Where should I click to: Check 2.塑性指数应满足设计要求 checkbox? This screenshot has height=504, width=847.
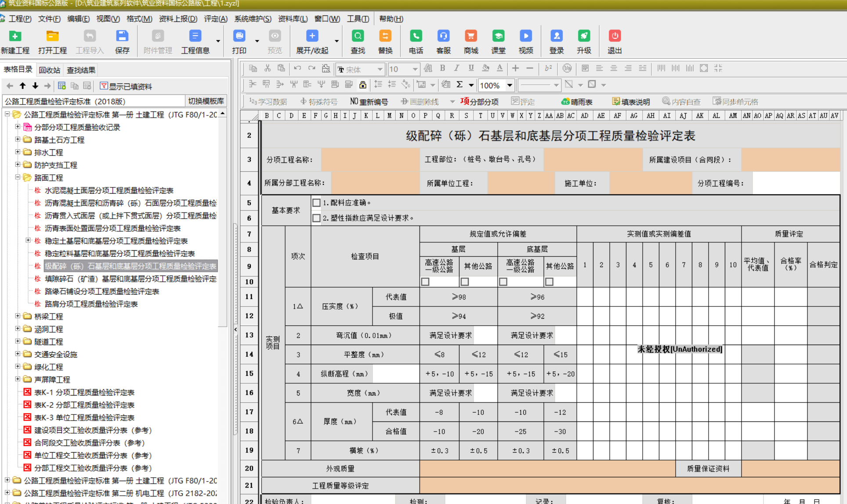click(316, 218)
